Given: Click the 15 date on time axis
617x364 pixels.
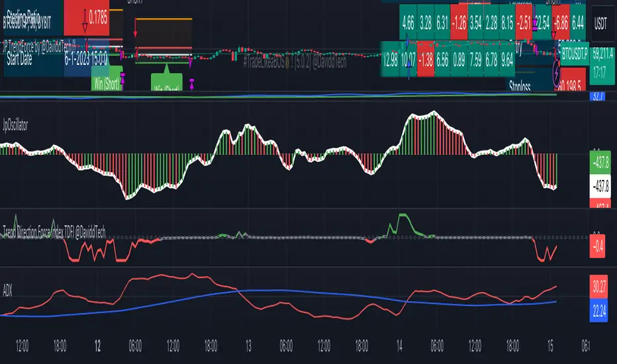Looking at the screenshot, I should click(x=550, y=346).
